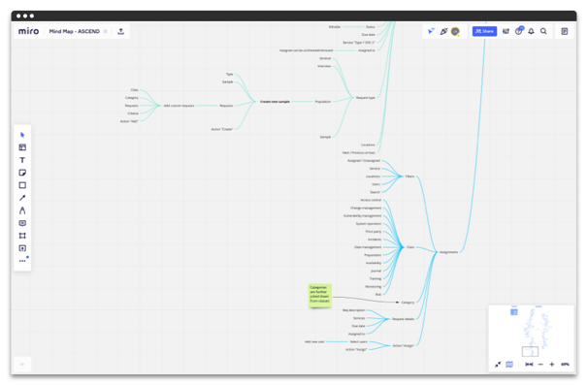The width and height of the screenshot is (588, 385).
Task: Select the Comment tool
Action: tap(22, 223)
